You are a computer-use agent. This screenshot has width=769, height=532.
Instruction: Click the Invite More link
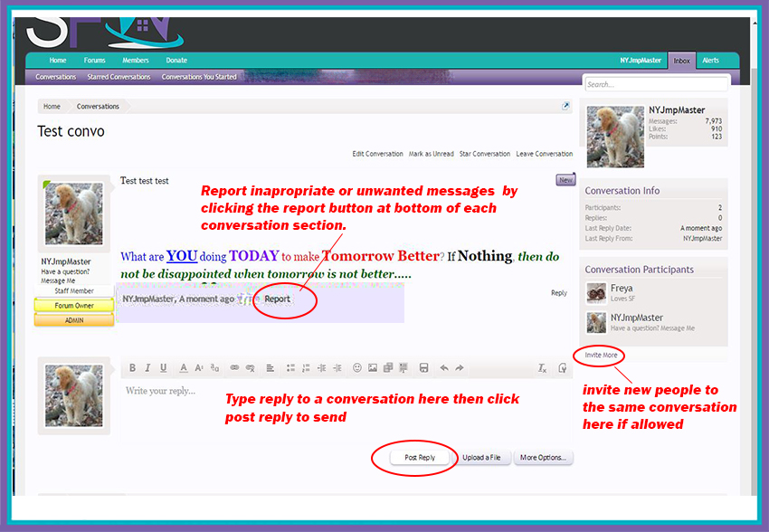click(601, 355)
